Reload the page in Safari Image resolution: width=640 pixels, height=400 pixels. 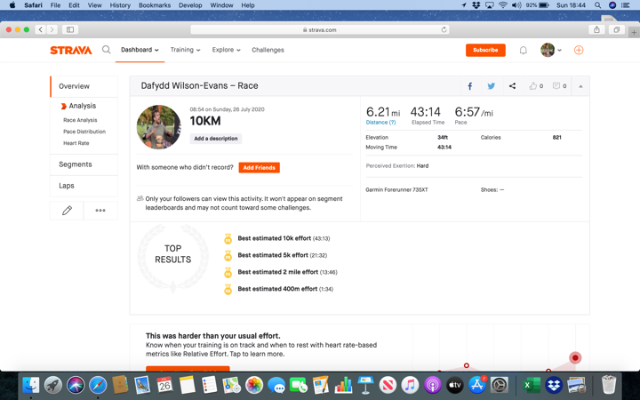click(444, 29)
